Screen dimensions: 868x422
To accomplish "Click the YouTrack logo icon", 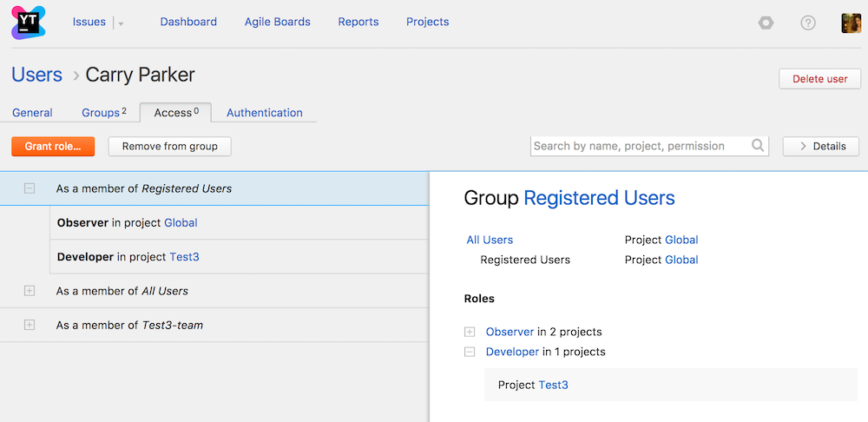I will pyautogui.click(x=29, y=22).
